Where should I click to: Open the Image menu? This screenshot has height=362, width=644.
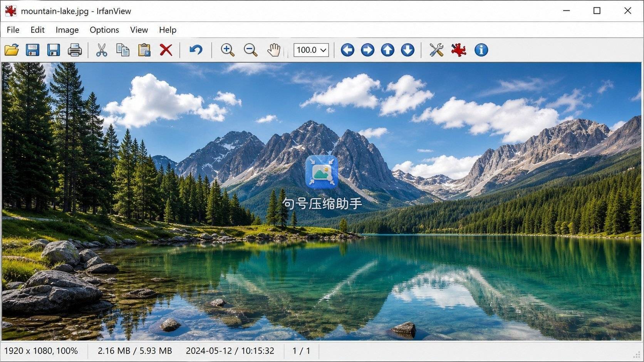[x=67, y=30]
